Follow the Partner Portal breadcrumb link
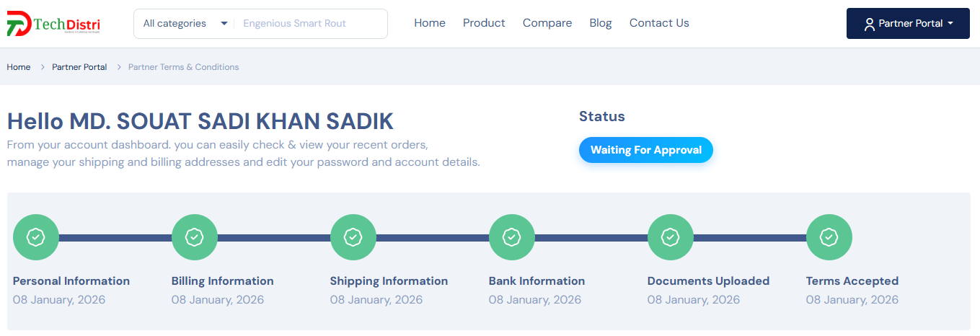This screenshot has height=336, width=980. pyautogui.click(x=79, y=67)
